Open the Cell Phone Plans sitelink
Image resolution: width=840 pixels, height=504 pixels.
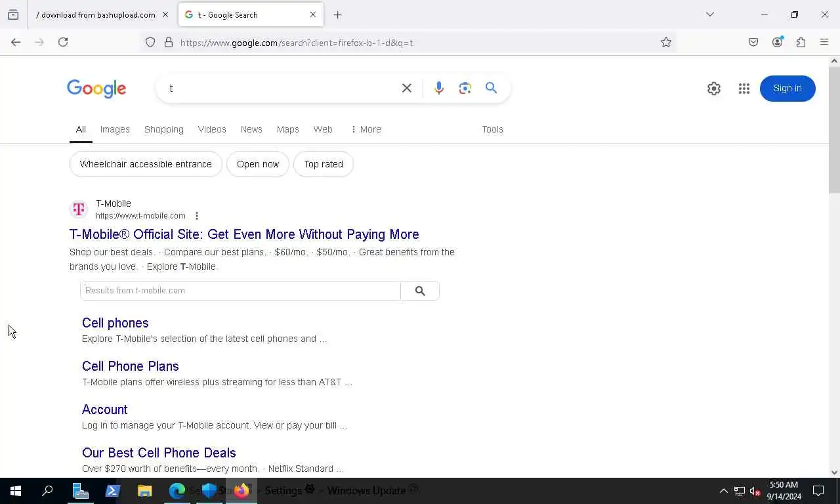[x=131, y=366]
